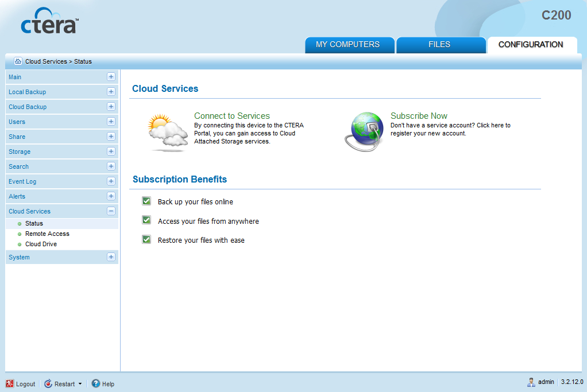
Task: Expand the System section plus button
Action: [111, 257]
